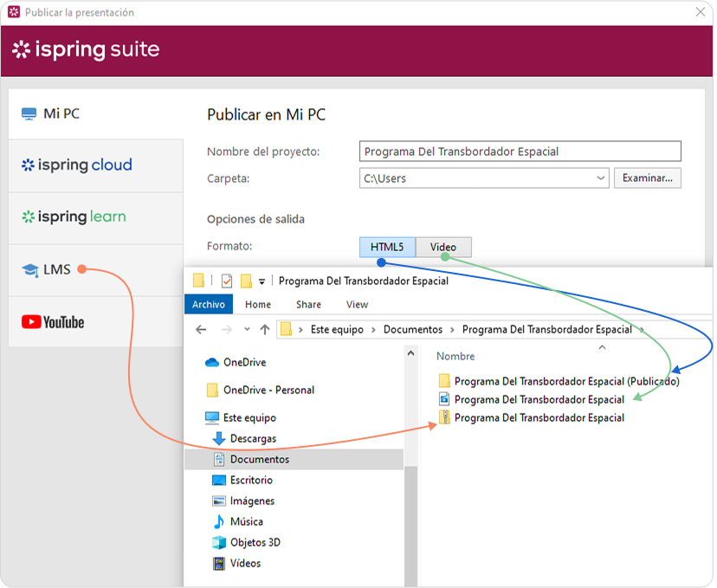Go forward in File Explorer
This screenshot has width=717, height=588.
(x=226, y=330)
